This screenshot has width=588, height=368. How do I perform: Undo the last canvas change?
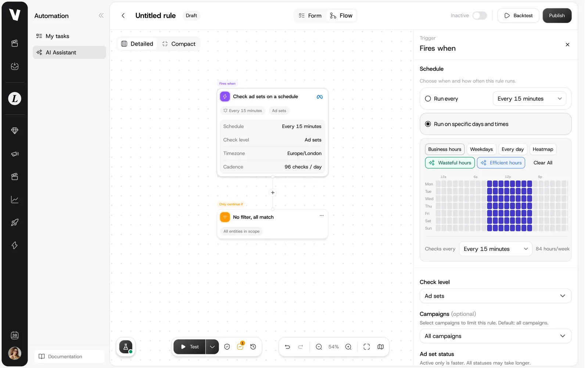click(x=287, y=347)
